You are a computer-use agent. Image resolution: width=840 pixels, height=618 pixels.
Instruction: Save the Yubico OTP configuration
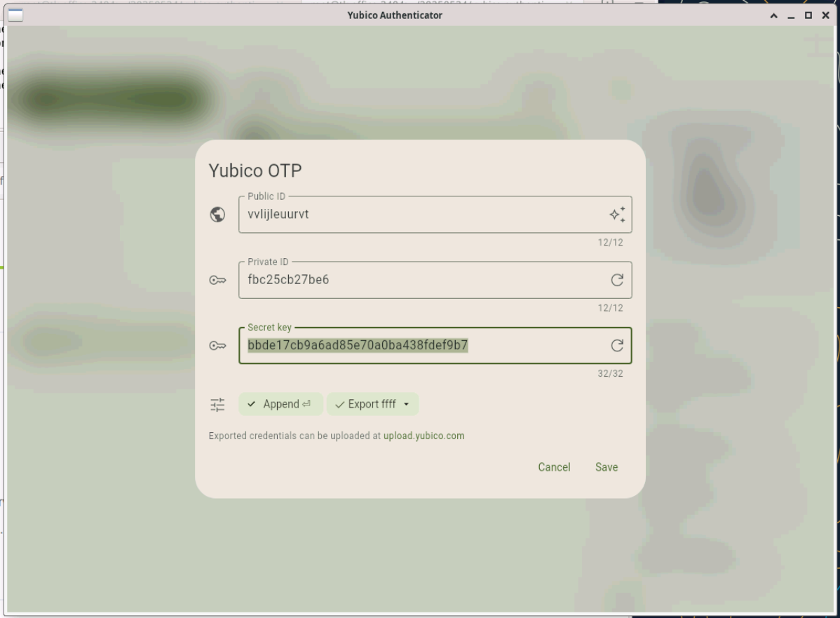[607, 467]
